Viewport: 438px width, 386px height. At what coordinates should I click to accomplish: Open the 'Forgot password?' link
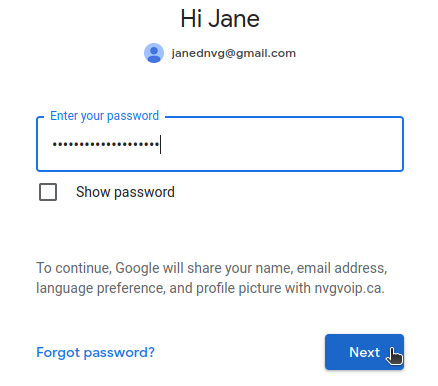click(95, 352)
